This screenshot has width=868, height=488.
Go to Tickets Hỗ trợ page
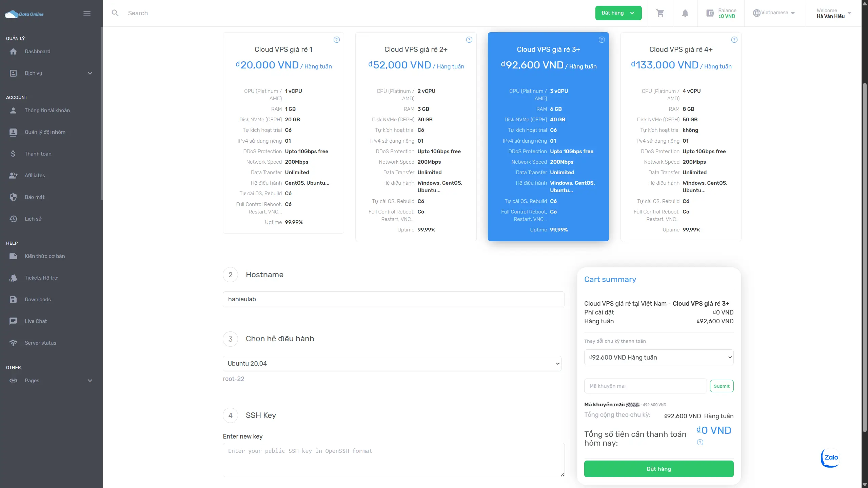click(41, 278)
